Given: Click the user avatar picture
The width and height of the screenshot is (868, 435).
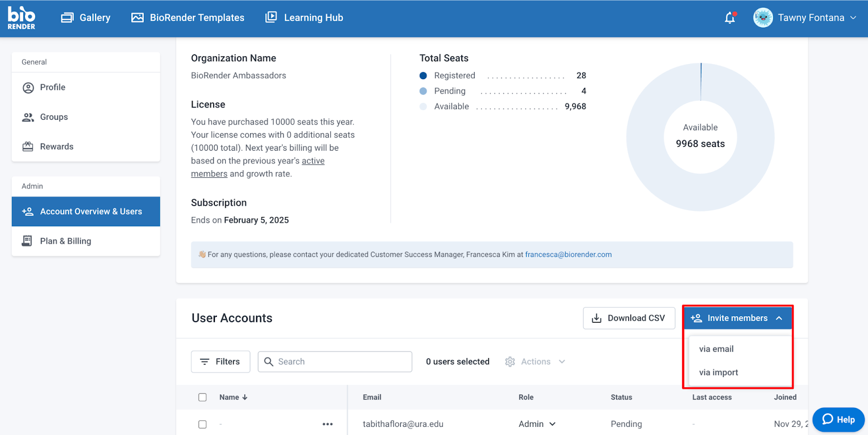Looking at the screenshot, I should (x=763, y=18).
